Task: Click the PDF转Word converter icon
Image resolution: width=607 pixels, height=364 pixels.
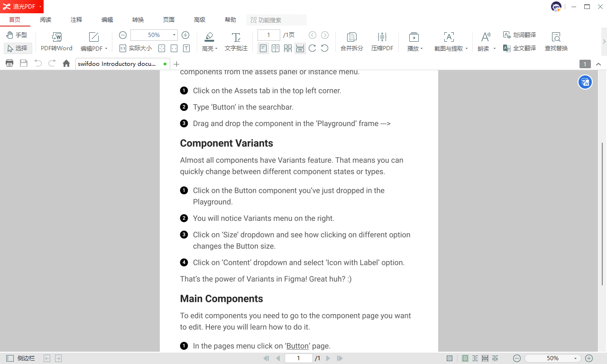Action: (56, 37)
